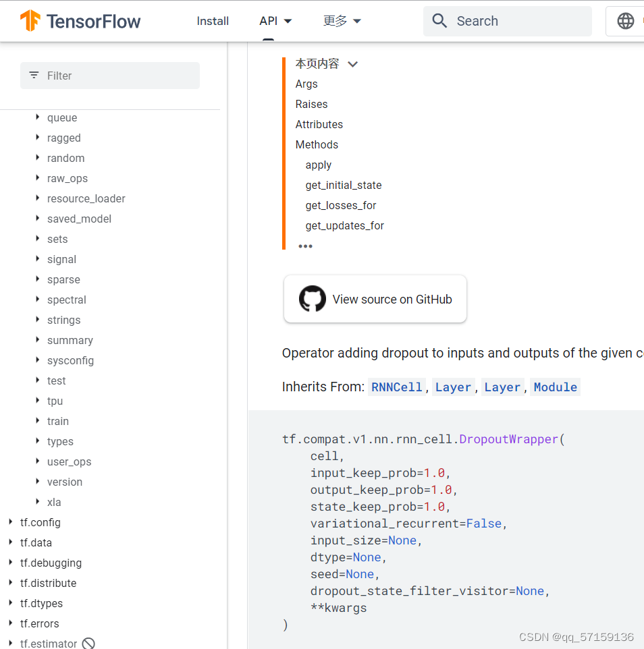
Task: Collapse the 本页内容 table of contents
Action: [x=352, y=63]
